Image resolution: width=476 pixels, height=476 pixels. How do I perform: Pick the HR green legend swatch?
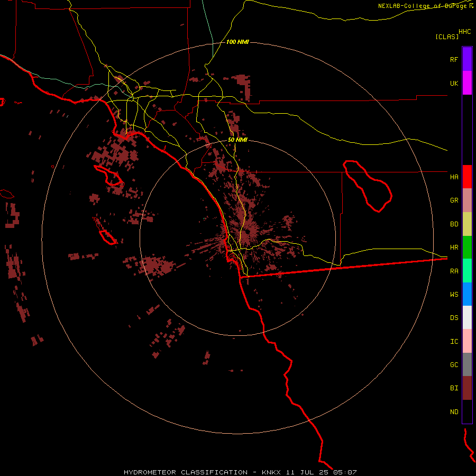point(467,248)
